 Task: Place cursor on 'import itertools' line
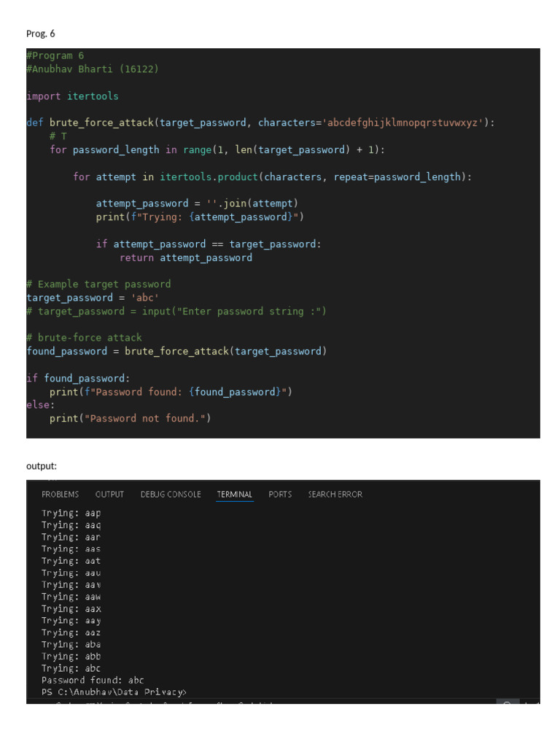tap(72, 96)
